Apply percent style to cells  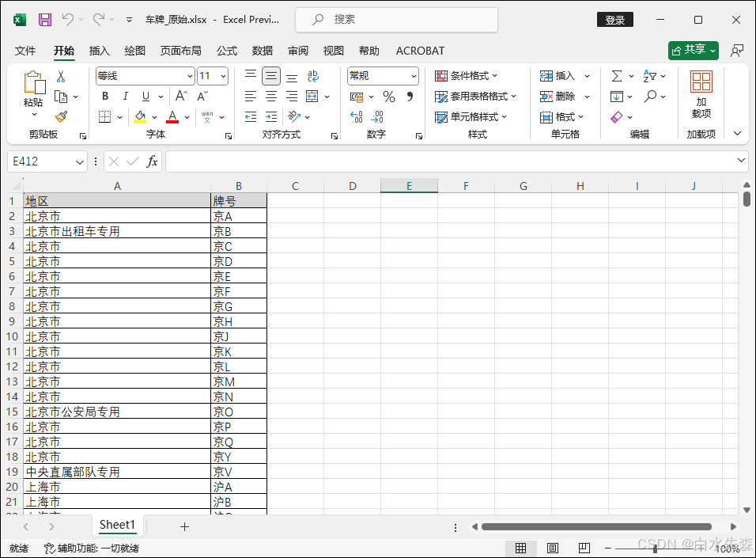click(389, 97)
